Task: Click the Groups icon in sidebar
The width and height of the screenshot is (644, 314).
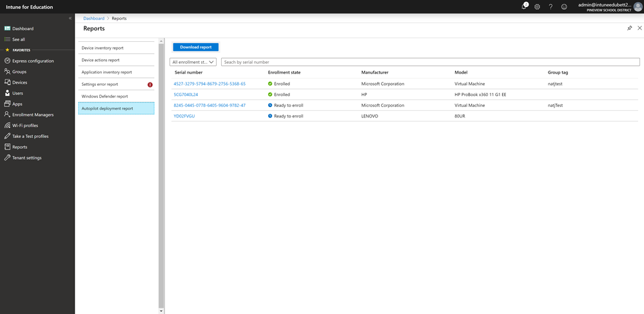Action: pos(7,72)
